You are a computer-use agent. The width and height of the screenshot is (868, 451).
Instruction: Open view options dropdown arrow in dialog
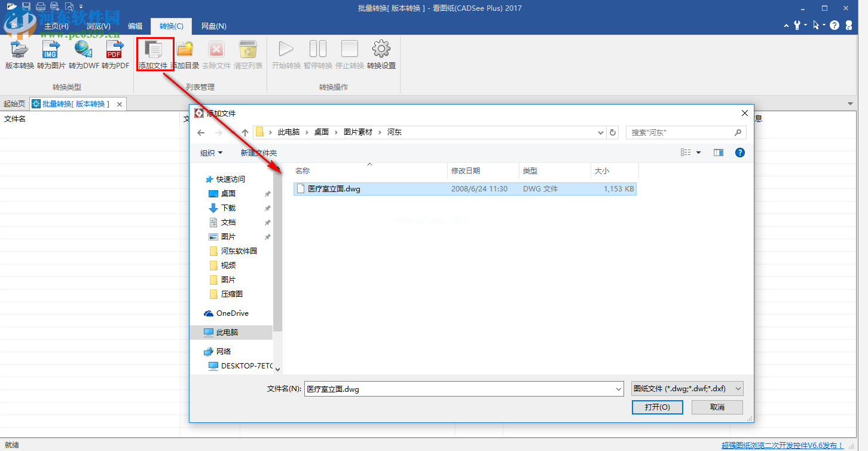(x=698, y=153)
